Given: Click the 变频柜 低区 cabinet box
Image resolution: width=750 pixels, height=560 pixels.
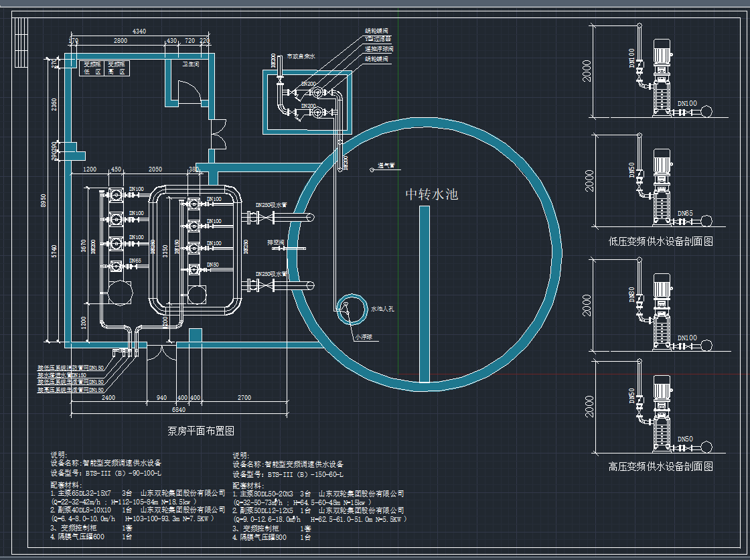Looking at the screenshot, I should (91, 68).
